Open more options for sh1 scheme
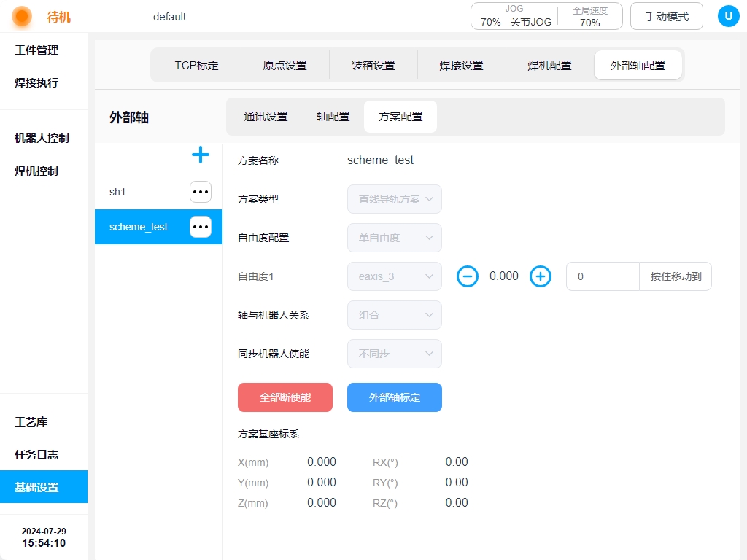The width and height of the screenshot is (747, 560). coord(201,192)
